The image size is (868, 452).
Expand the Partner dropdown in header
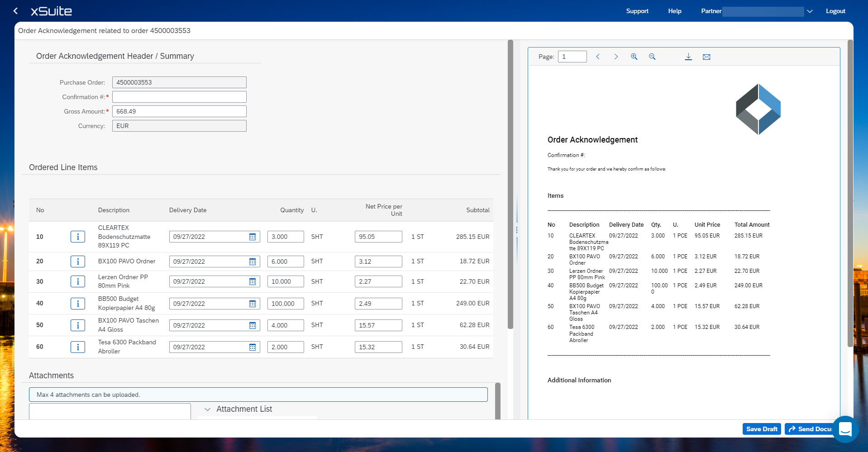[x=810, y=11]
